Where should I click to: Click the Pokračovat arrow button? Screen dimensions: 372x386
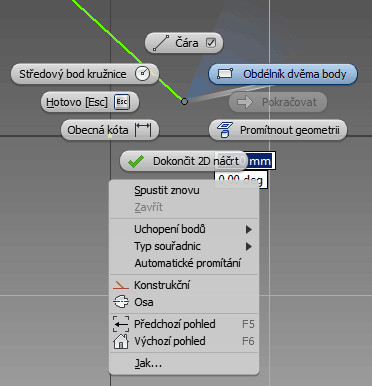[278, 102]
